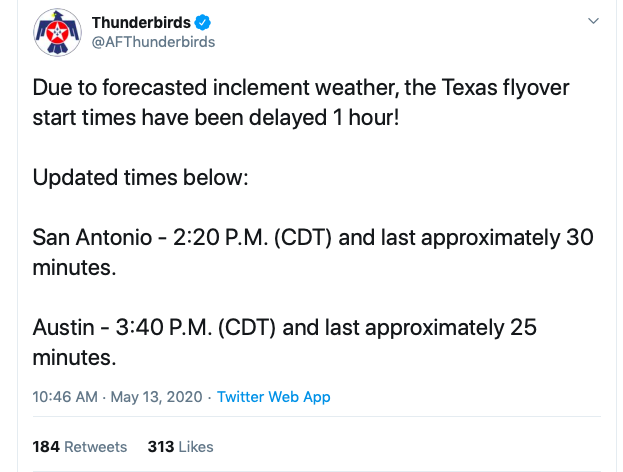Click the bold 184 retweet count
Viewport: 623px width, 472px height.
(x=46, y=447)
